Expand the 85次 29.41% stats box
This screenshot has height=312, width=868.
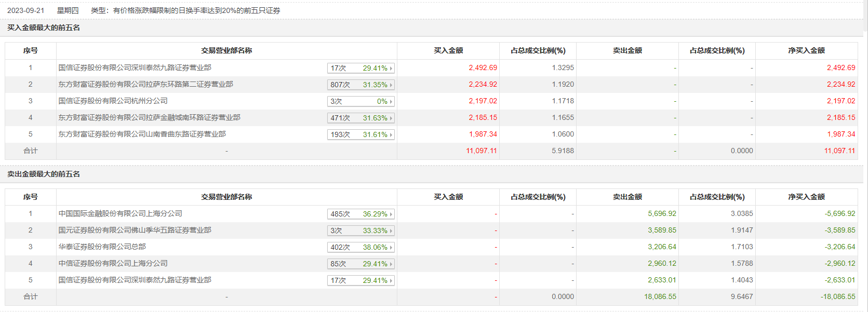click(x=361, y=264)
